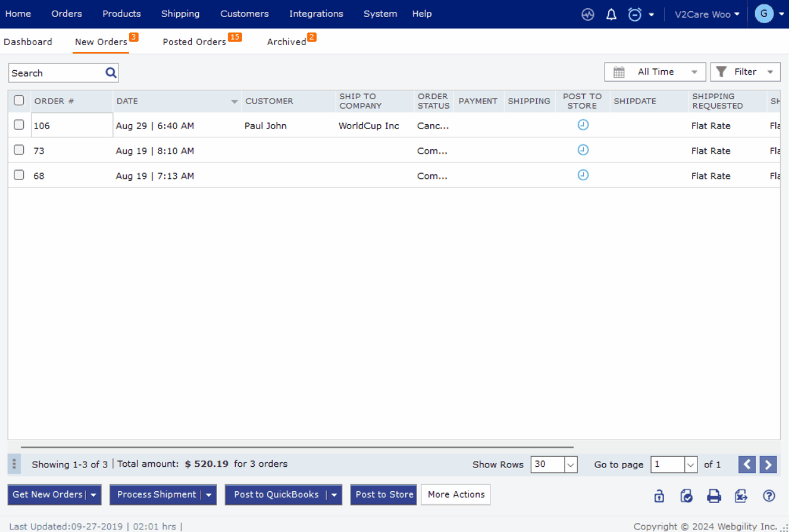Click Post to Store clock for order 106
This screenshot has width=789, height=532.
[583, 125]
